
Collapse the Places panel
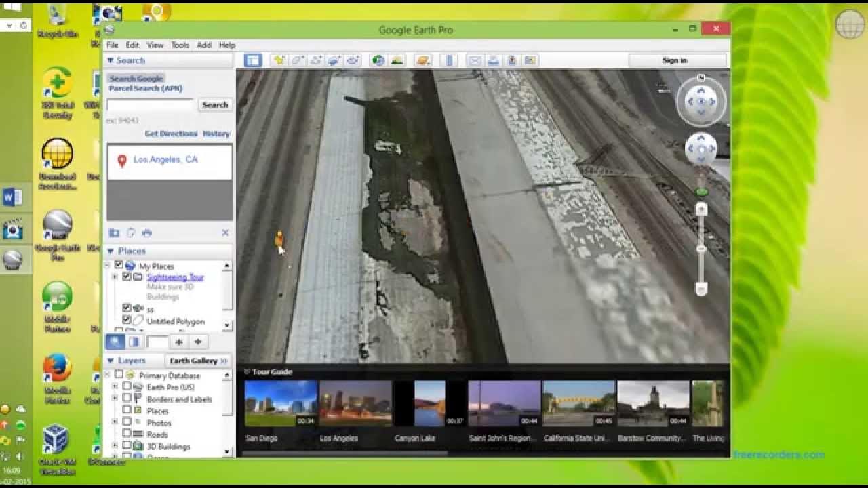click(x=111, y=251)
